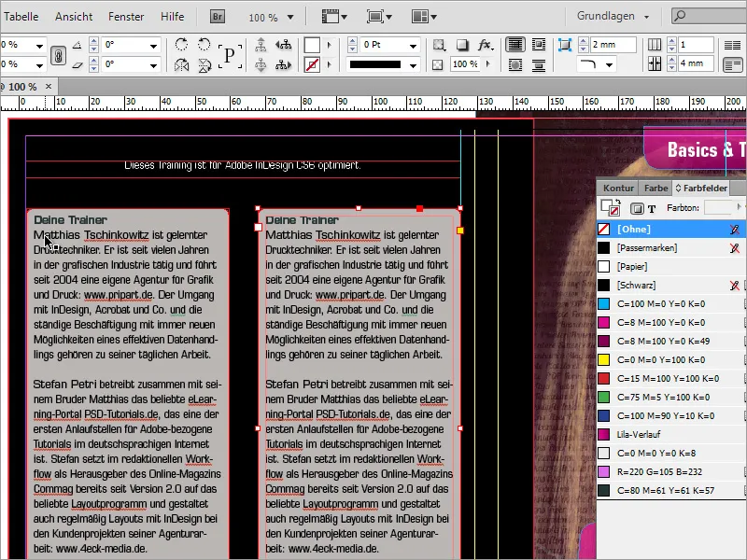Enable wrap around object shape
Screen dimensions: 747x560
pos(515,64)
